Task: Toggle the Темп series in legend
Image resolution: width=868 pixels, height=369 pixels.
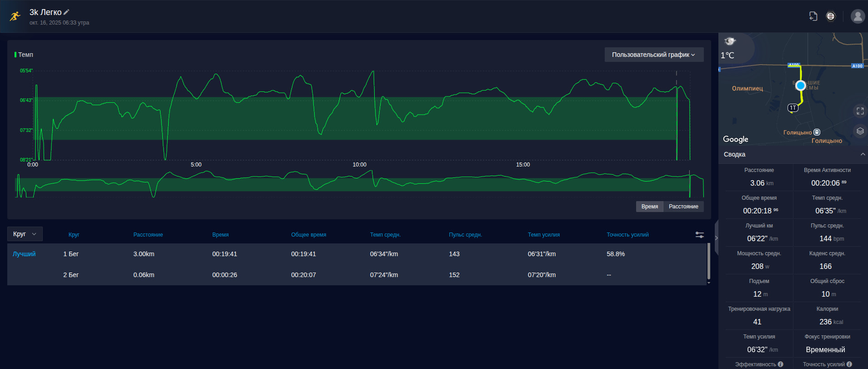Action: click(x=24, y=55)
